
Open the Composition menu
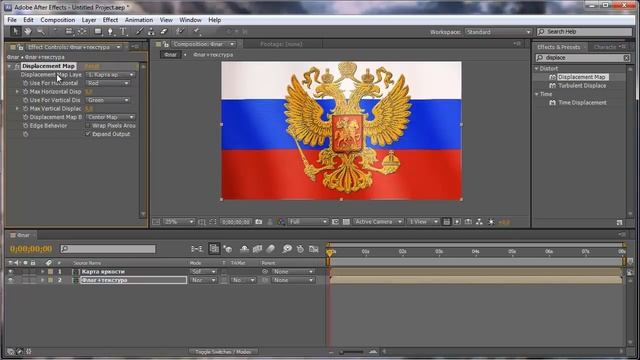58,20
